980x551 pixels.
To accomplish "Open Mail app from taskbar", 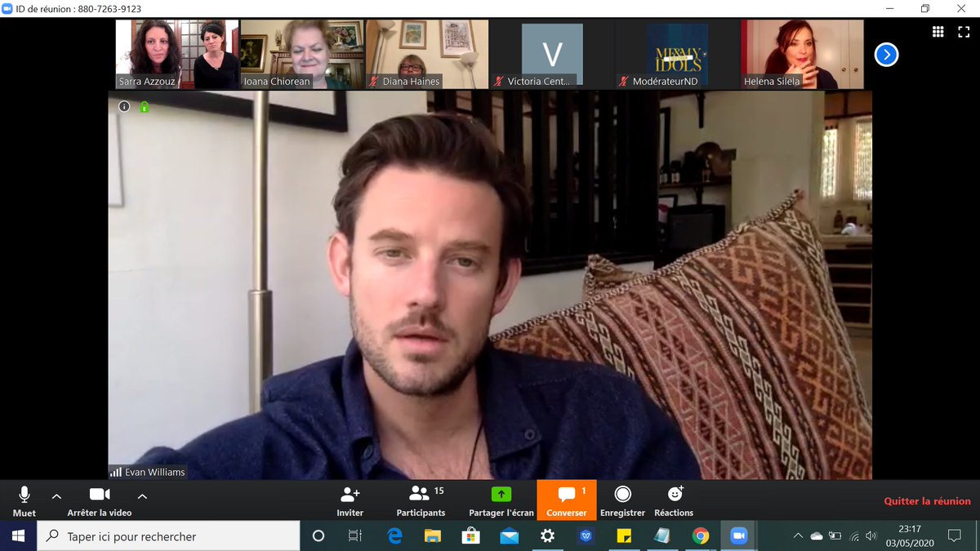I will [510, 536].
